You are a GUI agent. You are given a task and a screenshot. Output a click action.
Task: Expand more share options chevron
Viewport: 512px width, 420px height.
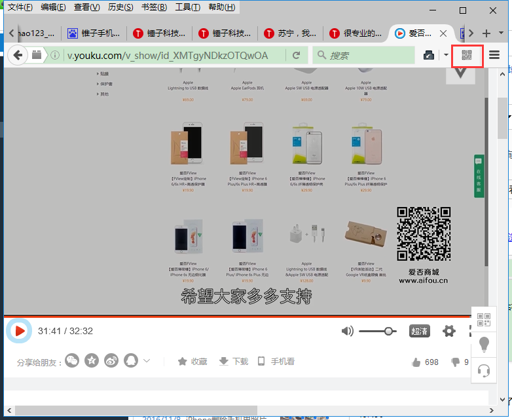[x=147, y=361]
